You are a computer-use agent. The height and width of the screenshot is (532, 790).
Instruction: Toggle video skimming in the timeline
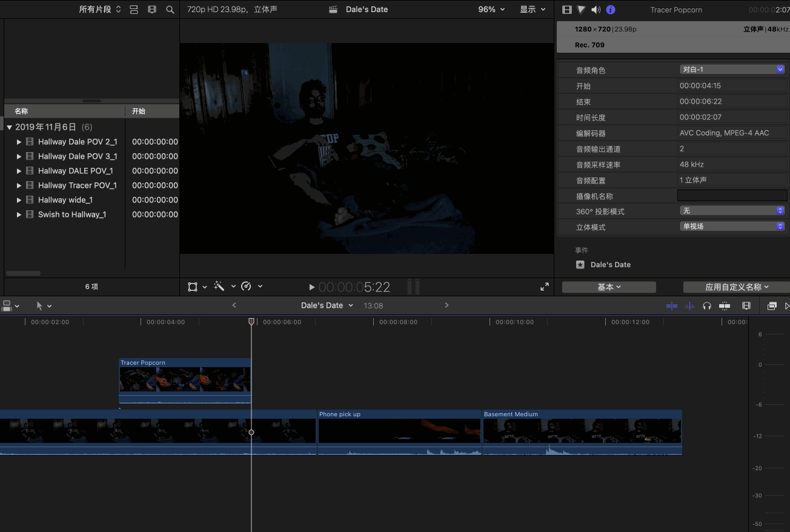(x=672, y=306)
